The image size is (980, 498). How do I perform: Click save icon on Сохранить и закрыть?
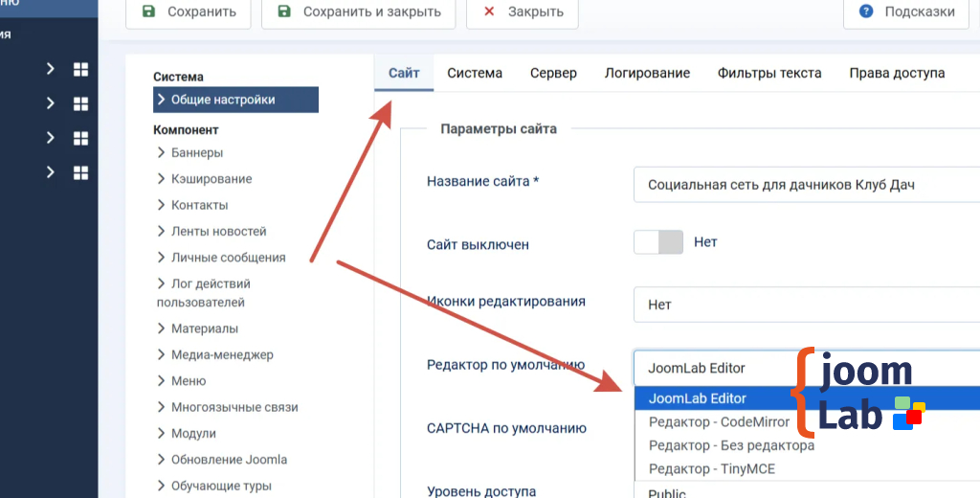[x=284, y=11]
